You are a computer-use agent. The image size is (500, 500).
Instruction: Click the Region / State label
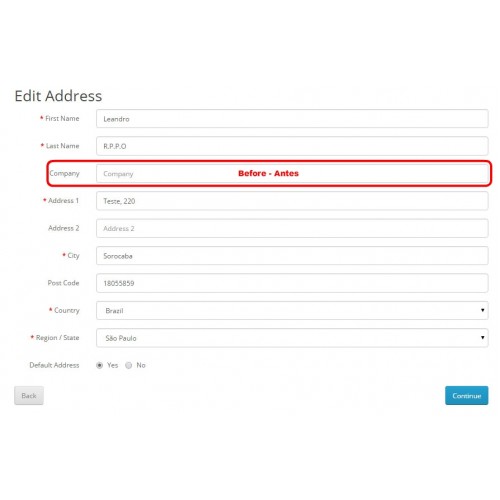[x=57, y=338]
